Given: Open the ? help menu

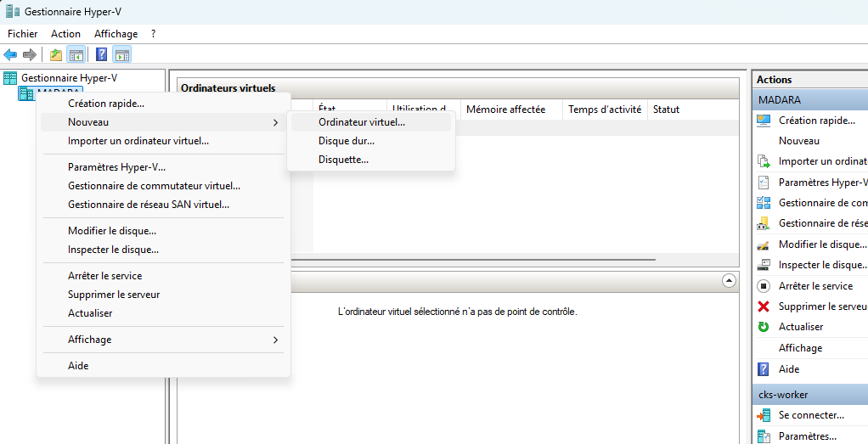Looking at the screenshot, I should [x=153, y=34].
